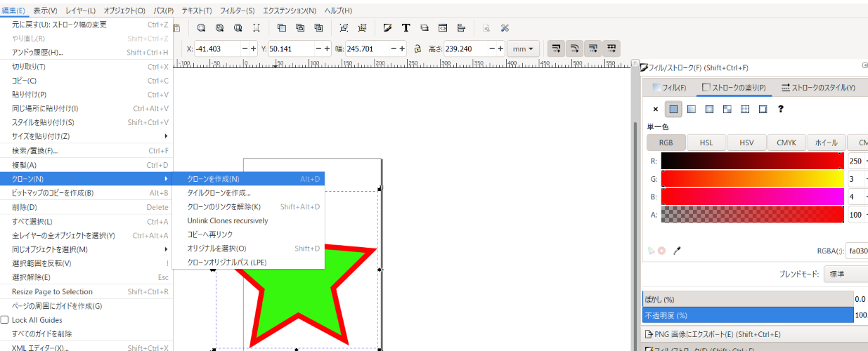868x351 pixels.
Task: Open the Inkscape preferences tools icon
Action: [505, 28]
